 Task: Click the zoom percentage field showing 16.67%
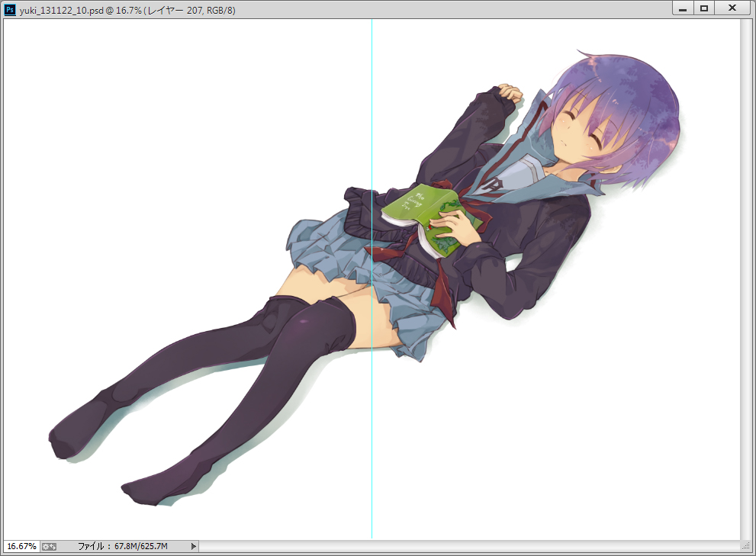tap(21, 546)
